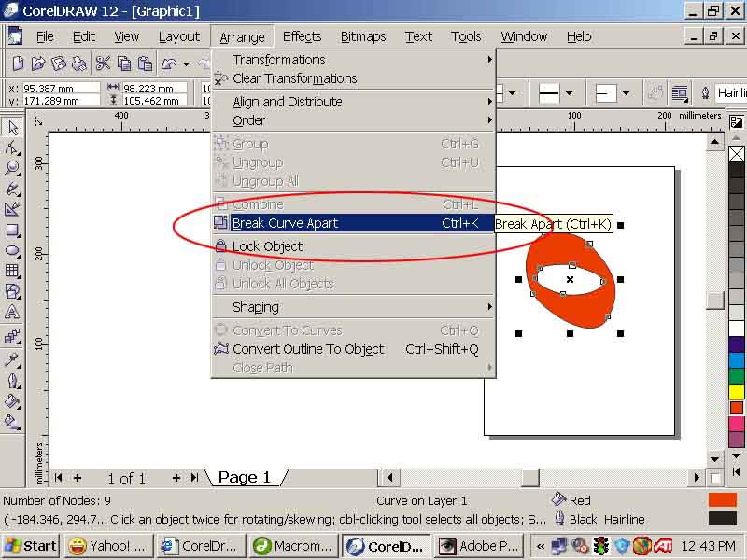Choose Clear Transformations
747x560 pixels.
354,78
